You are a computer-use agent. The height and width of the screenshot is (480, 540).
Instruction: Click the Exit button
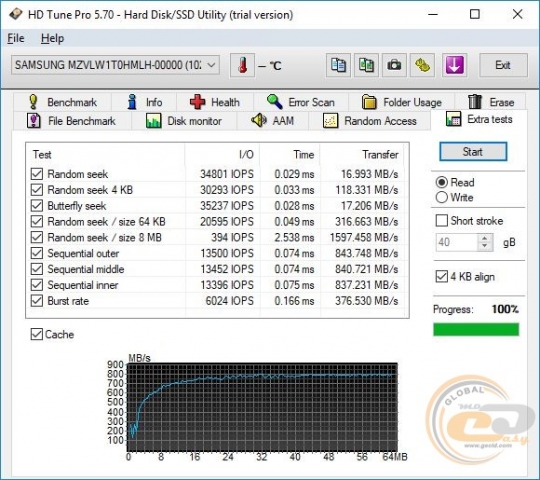tap(503, 65)
